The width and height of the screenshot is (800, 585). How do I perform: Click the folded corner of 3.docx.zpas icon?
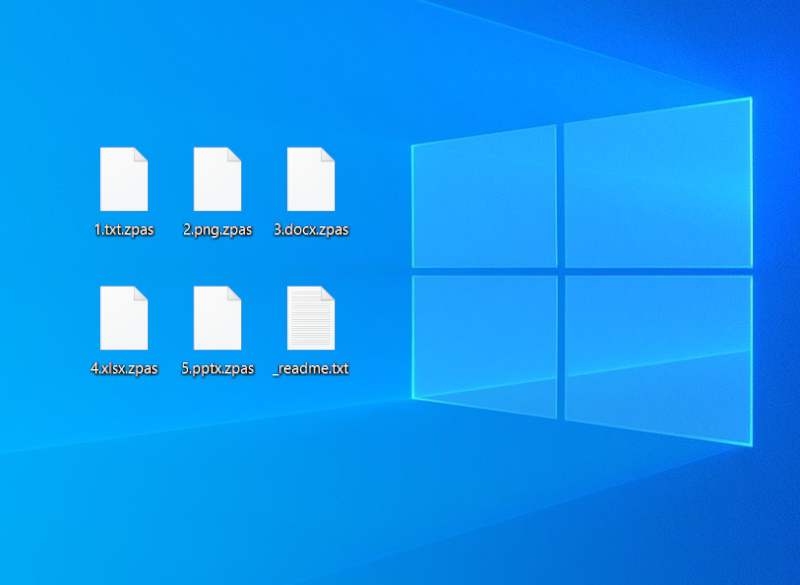click(x=327, y=154)
